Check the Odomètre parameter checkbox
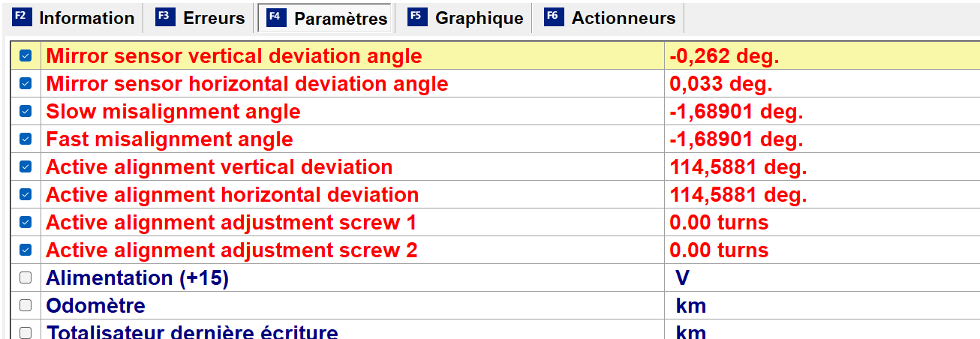This screenshot has height=339, width=980. click(x=26, y=305)
